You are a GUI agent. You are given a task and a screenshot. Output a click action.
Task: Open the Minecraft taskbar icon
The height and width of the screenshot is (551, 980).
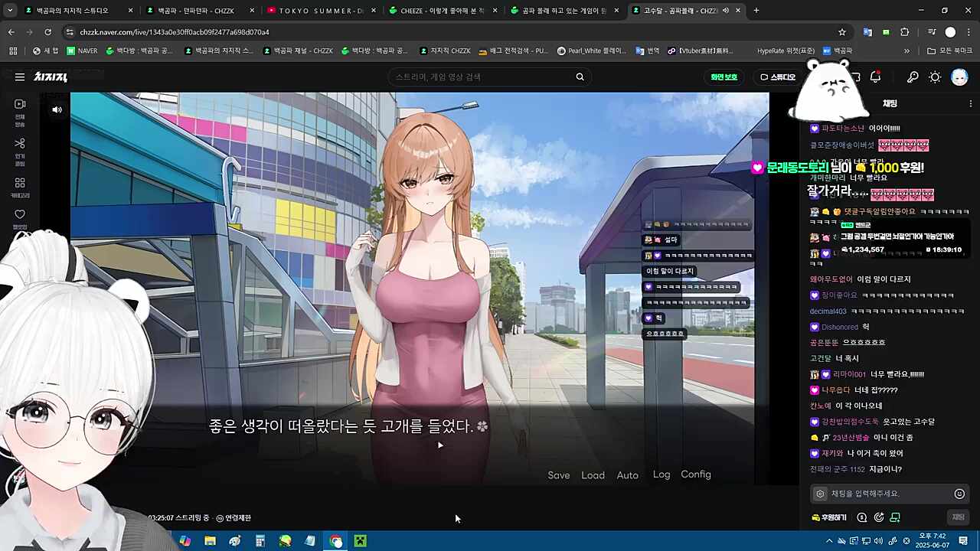click(x=360, y=541)
